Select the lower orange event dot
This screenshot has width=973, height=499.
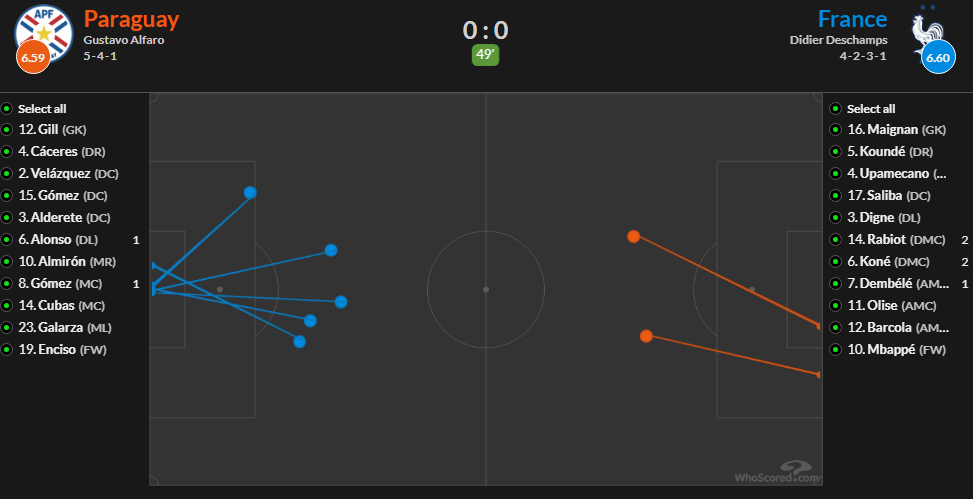tap(646, 336)
